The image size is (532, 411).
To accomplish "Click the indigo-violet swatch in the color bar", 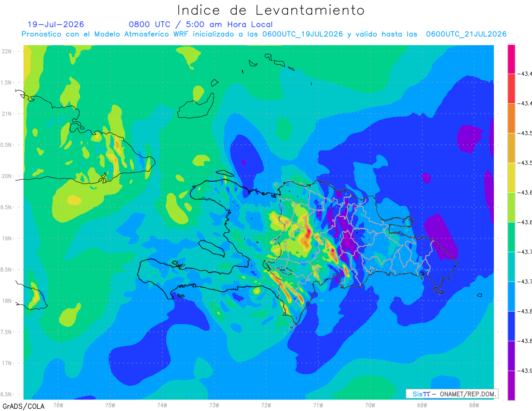I will 511,356.
